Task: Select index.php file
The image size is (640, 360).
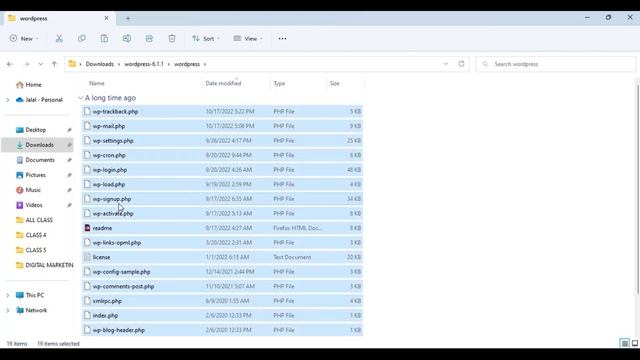Action: [x=222, y=316]
